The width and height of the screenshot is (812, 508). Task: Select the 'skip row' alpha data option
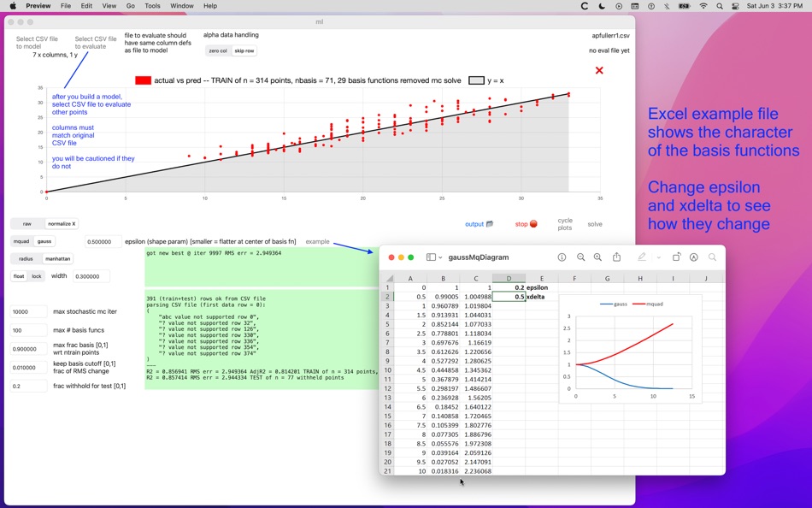[x=244, y=50]
